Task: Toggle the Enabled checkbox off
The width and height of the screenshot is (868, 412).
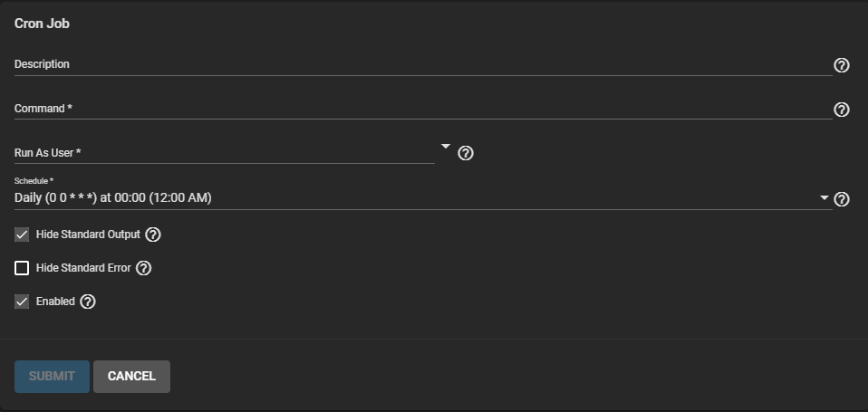Action: pyautogui.click(x=22, y=302)
